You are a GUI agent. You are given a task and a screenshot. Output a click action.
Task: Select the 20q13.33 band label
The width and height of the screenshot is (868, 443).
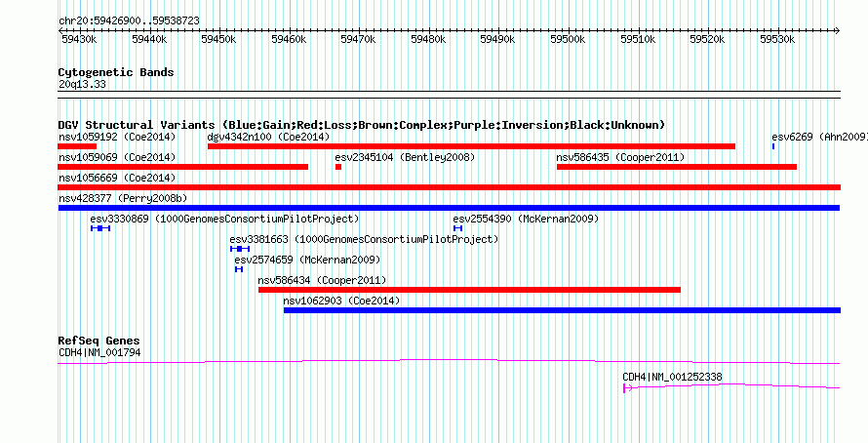point(82,85)
